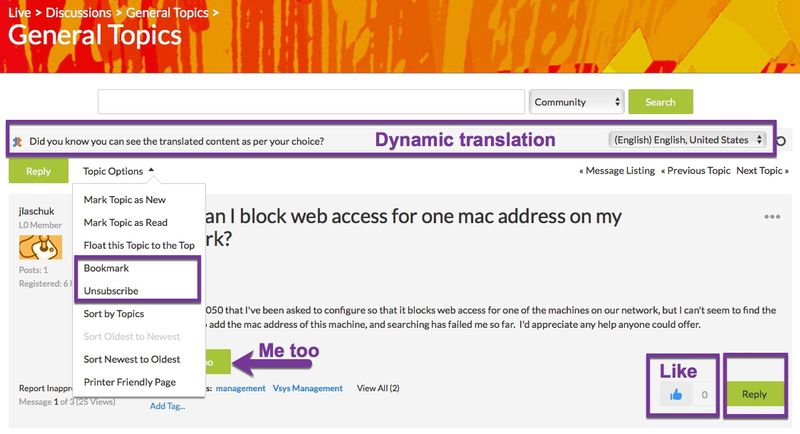The image size is (800, 434).
Task: Go to Next Topic
Action: click(762, 171)
